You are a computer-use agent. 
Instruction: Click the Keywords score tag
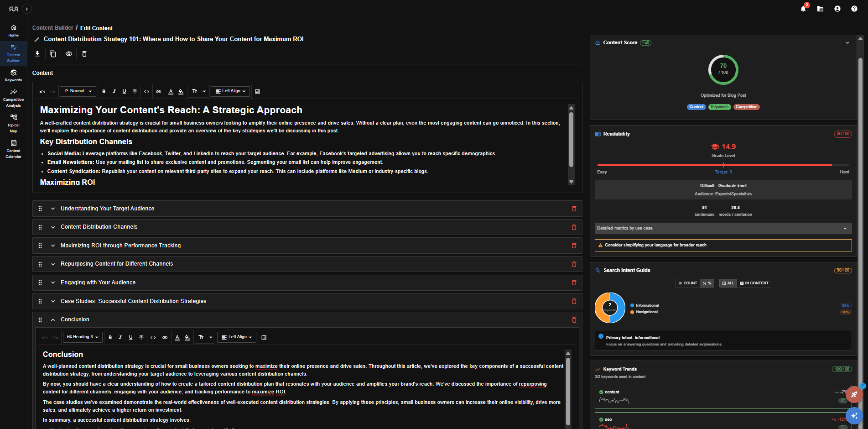[x=719, y=107]
